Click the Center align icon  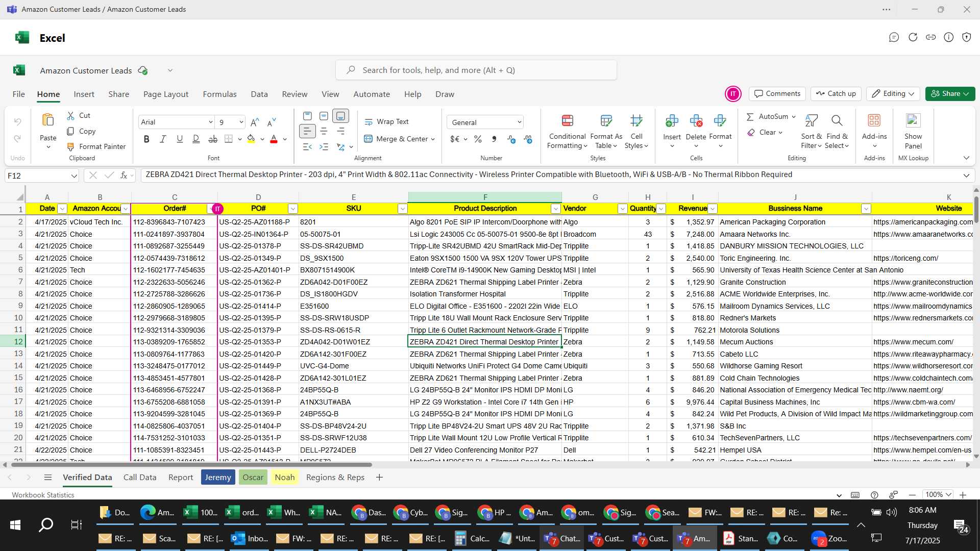[x=324, y=132]
